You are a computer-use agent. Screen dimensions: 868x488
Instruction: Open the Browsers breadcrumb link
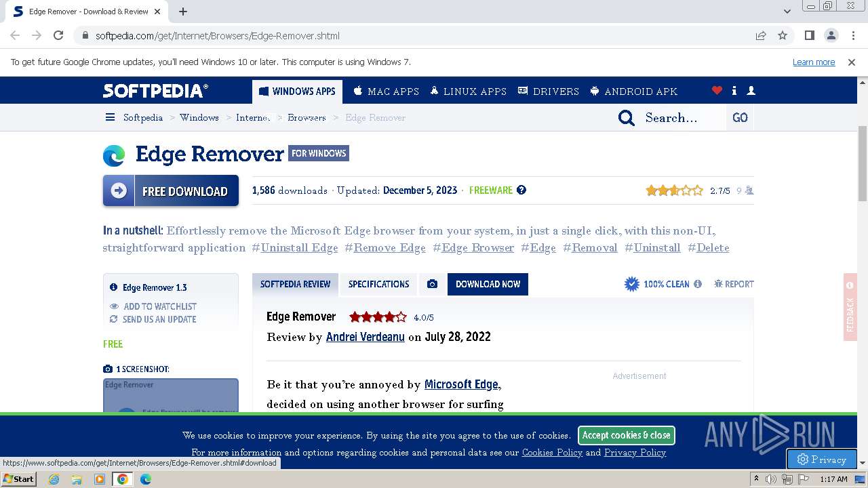tap(307, 117)
